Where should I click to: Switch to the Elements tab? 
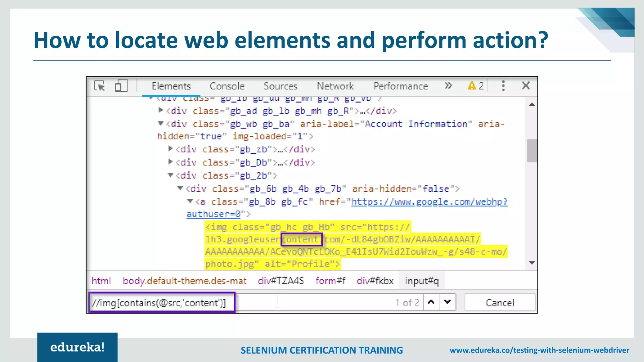[x=171, y=86]
